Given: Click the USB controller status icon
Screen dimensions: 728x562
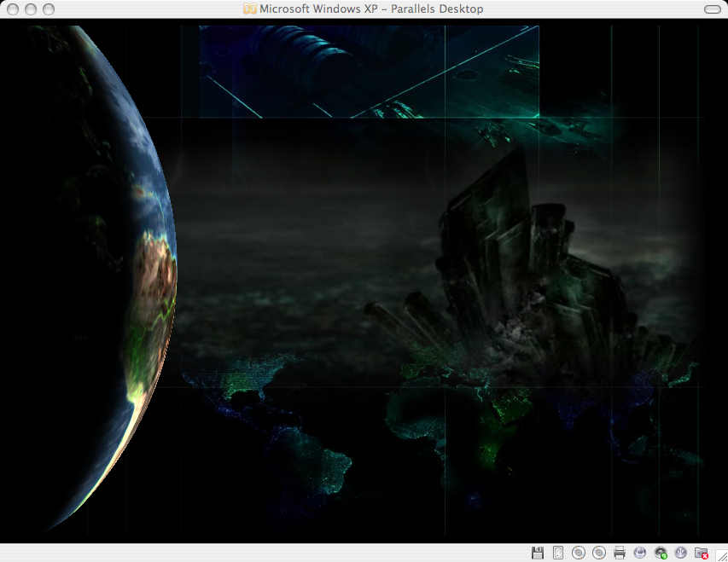Looking at the screenshot, I should click(x=681, y=553).
